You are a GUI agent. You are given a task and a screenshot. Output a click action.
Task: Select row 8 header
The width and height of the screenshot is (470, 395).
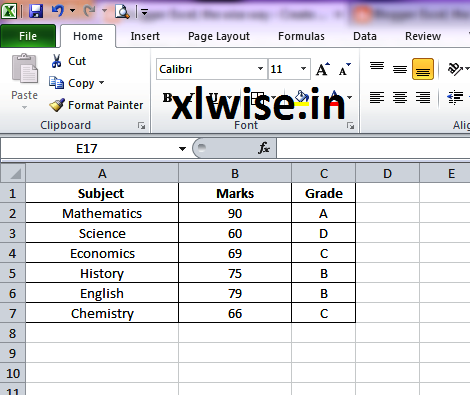coord(12,333)
